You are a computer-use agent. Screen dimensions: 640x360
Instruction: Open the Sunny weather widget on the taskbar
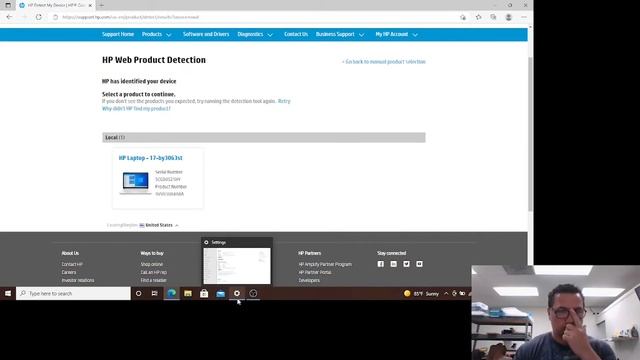click(421, 294)
